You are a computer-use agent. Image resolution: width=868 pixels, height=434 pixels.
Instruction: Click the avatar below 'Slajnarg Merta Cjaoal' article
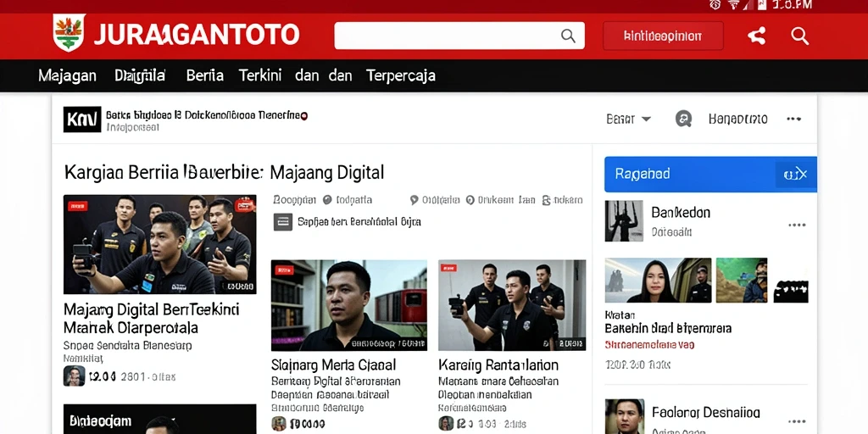(278, 424)
